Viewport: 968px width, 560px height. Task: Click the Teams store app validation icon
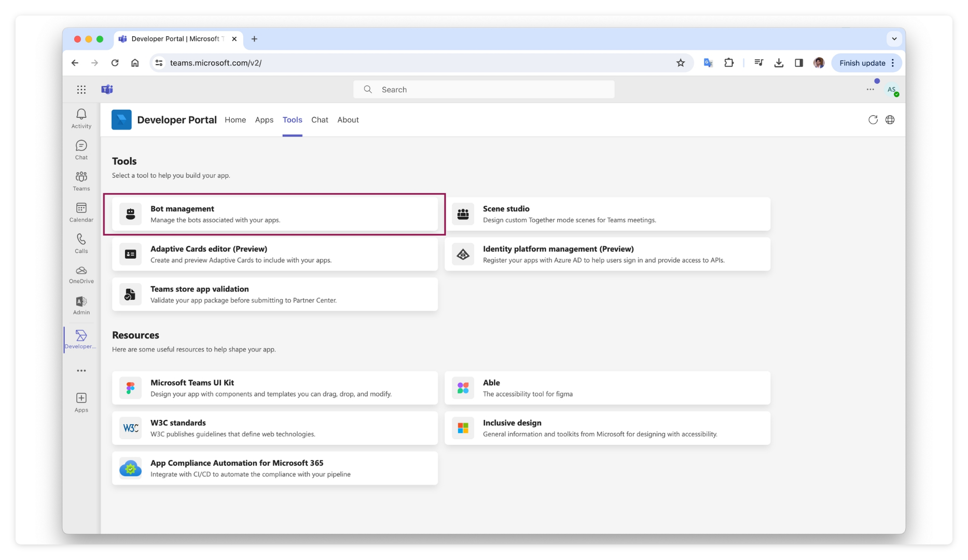pos(130,294)
